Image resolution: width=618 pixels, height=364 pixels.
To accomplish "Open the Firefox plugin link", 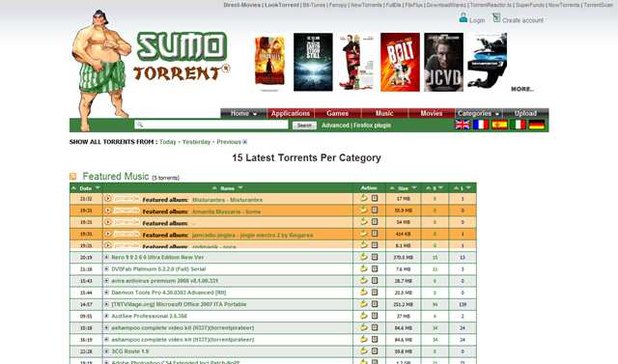I will (x=372, y=126).
